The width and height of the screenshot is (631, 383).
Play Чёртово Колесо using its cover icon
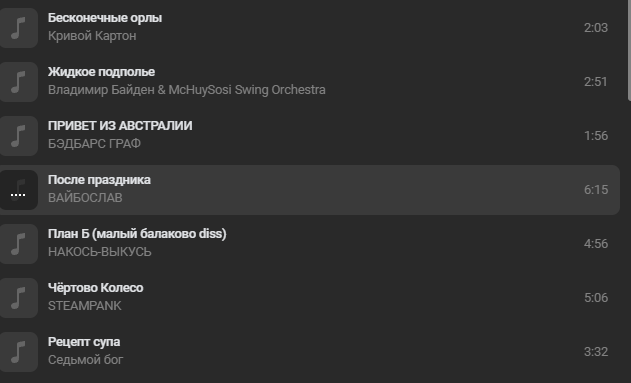click(x=19, y=298)
